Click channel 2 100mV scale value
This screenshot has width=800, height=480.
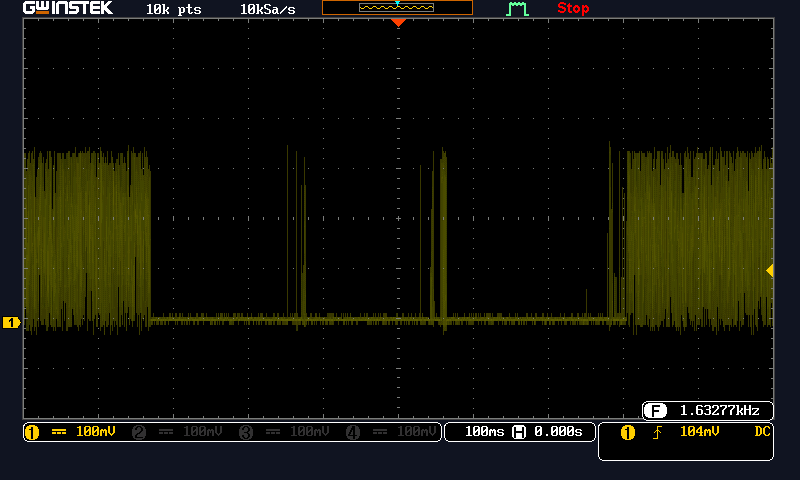(203, 432)
